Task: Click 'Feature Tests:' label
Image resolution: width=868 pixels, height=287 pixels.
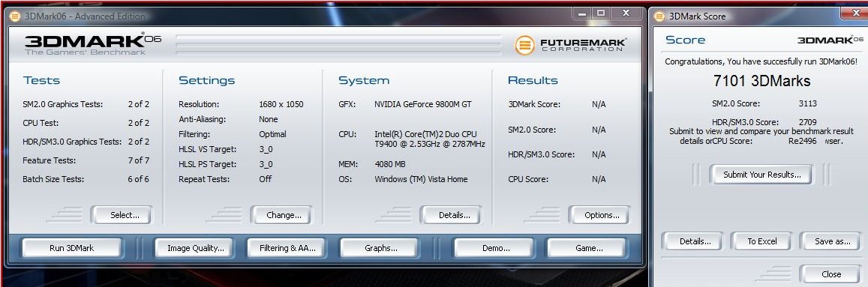Action: (50, 160)
